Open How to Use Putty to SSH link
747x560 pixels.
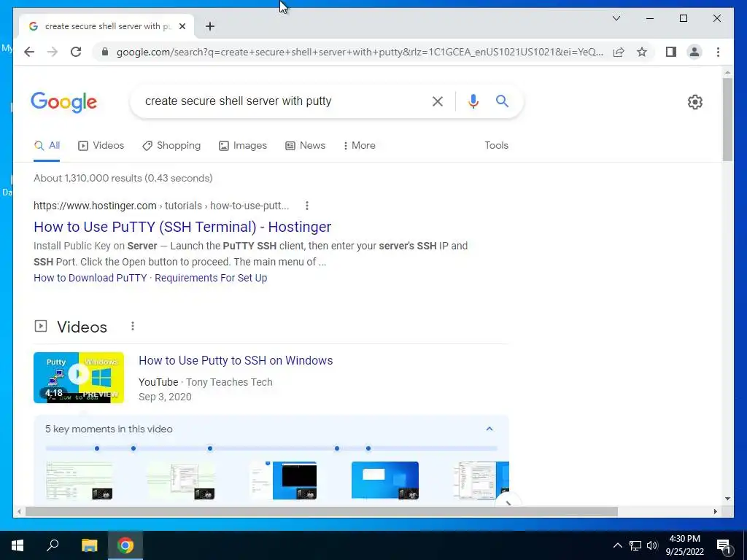coord(236,360)
